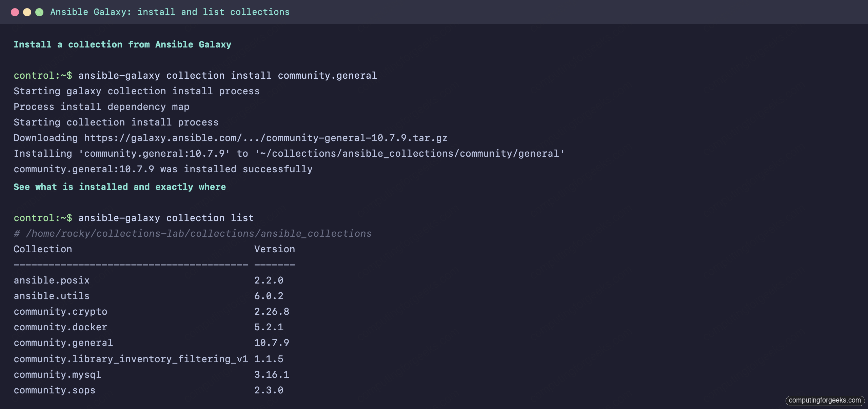
Task: Click version '2.2.0' of ansible.posix
Action: coord(269,280)
